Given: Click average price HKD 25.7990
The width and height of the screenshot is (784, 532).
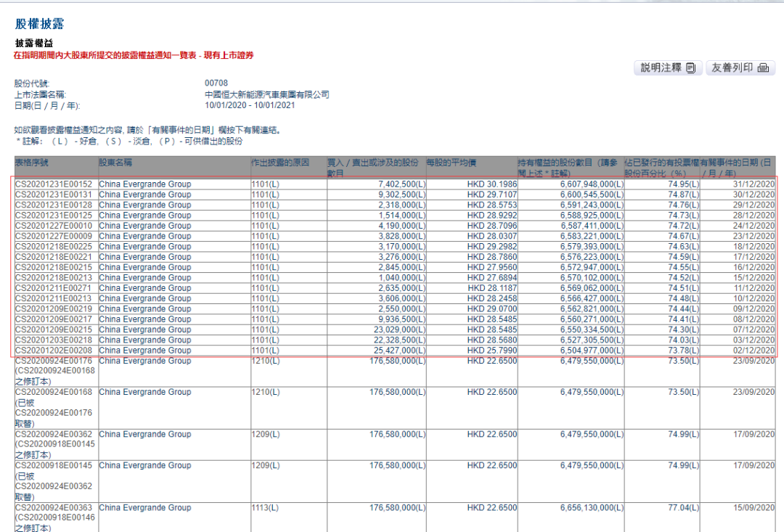Looking at the screenshot, I should (492, 351).
